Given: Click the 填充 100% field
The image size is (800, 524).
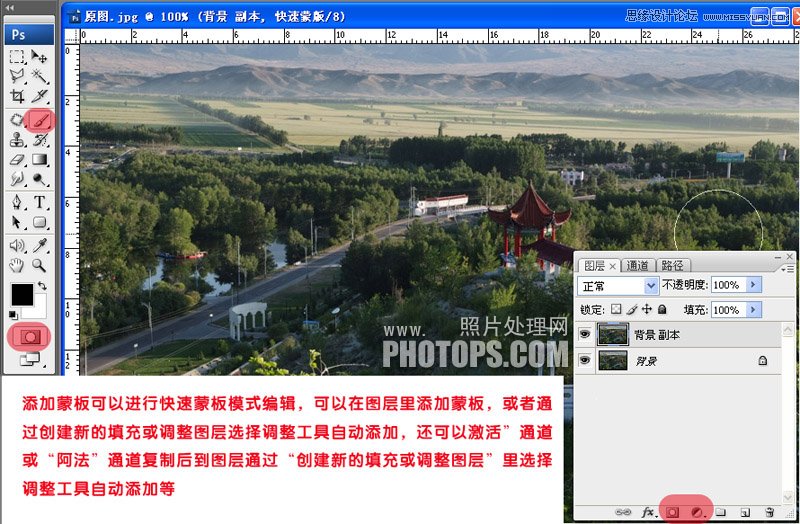Looking at the screenshot, I should pos(729,310).
